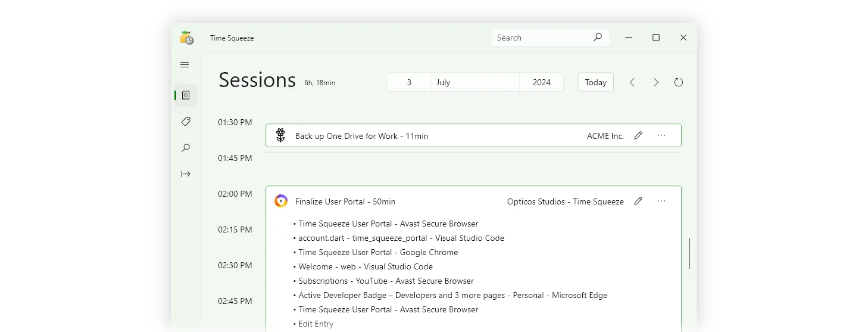Edit the Back up One Drive session
The height and width of the screenshot is (332, 868).
click(x=638, y=135)
